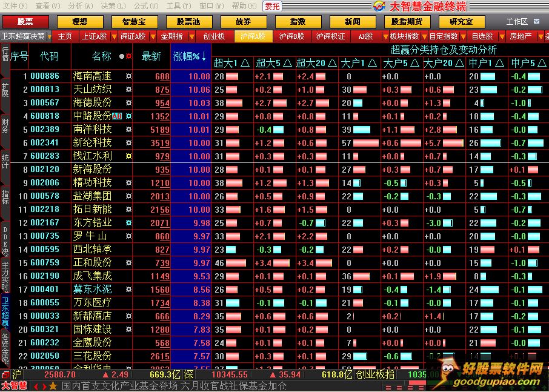This screenshot has width=549, height=392.
Task: Click the 智慧宝 button
Action: (x=134, y=22)
